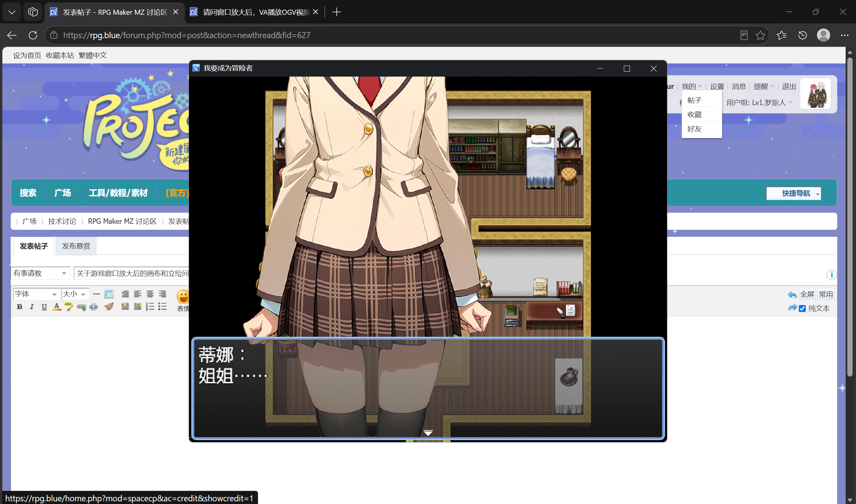Image resolution: width=856 pixels, height=504 pixels.
Task: Apply auto-layout alignment (first alignment icon)
Action: (125, 294)
